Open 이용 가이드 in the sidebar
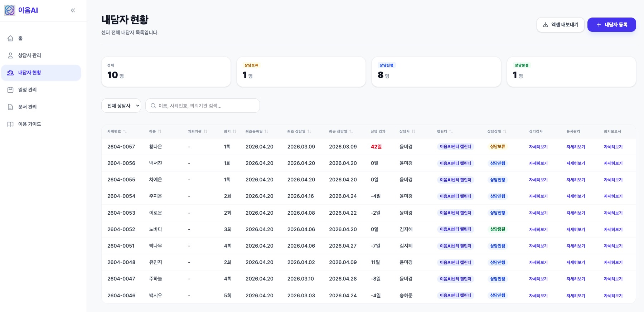Image resolution: width=644 pixels, height=312 pixels. 29,124
